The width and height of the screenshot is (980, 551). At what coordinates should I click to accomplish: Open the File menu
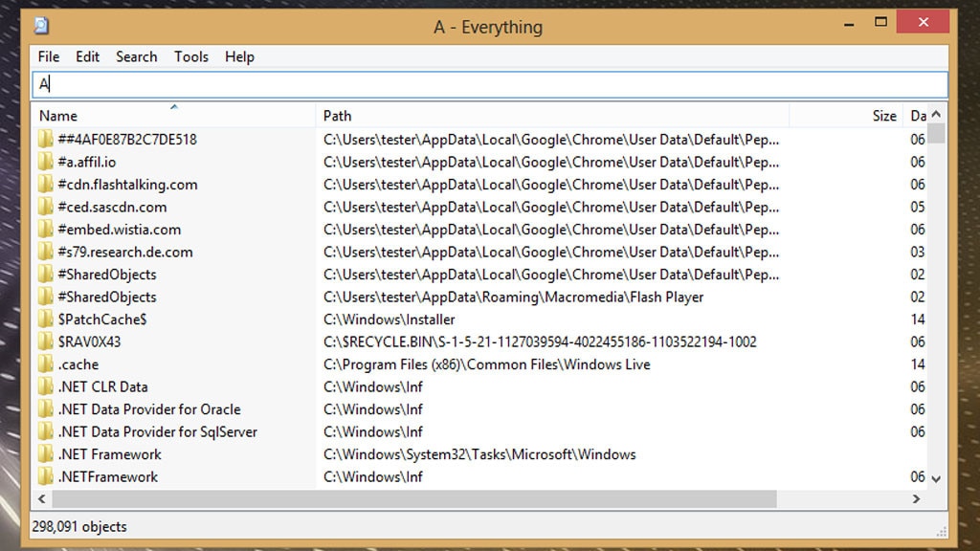(49, 56)
